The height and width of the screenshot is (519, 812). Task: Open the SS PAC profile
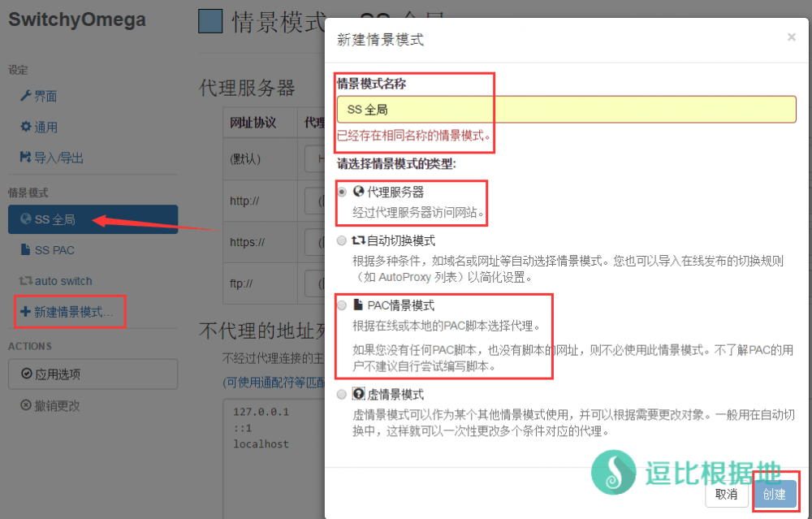54,250
